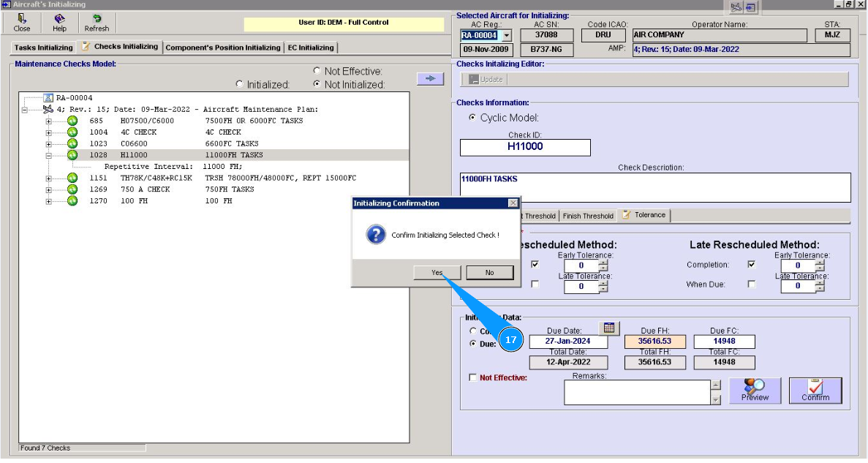This screenshot has width=868, height=463.
Task: Select the Initialized radio button
Action: coord(238,84)
